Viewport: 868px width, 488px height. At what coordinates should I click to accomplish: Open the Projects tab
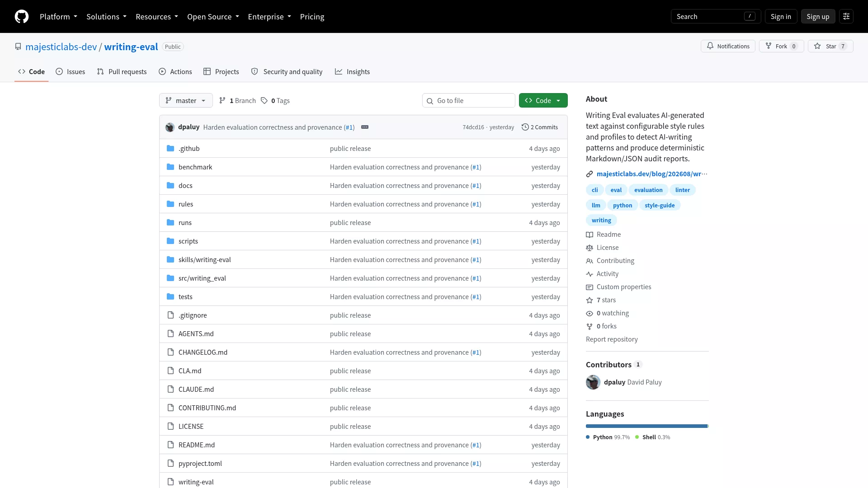[x=221, y=72]
